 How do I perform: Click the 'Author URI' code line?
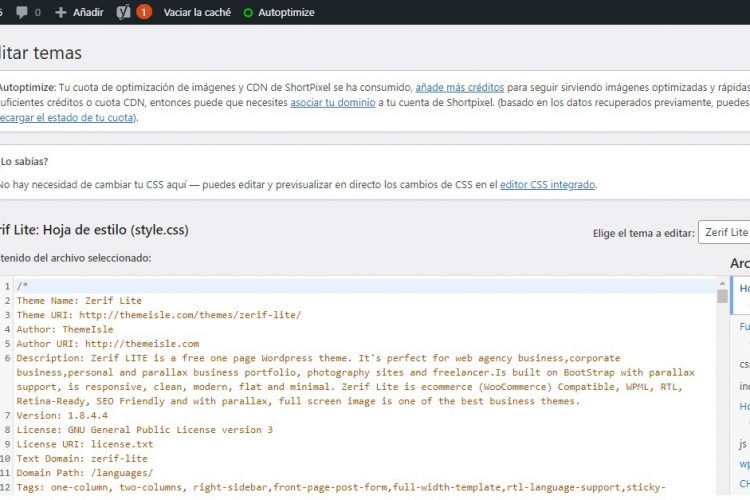(108, 344)
